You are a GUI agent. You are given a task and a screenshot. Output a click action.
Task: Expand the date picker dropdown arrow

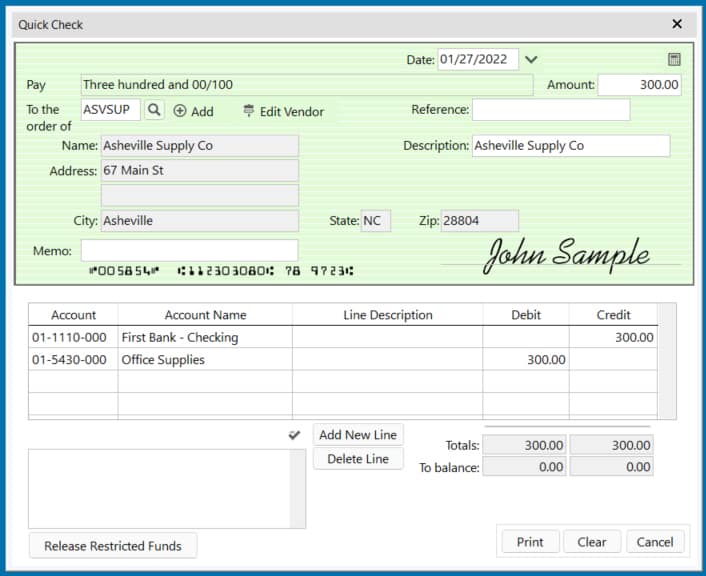tap(531, 60)
